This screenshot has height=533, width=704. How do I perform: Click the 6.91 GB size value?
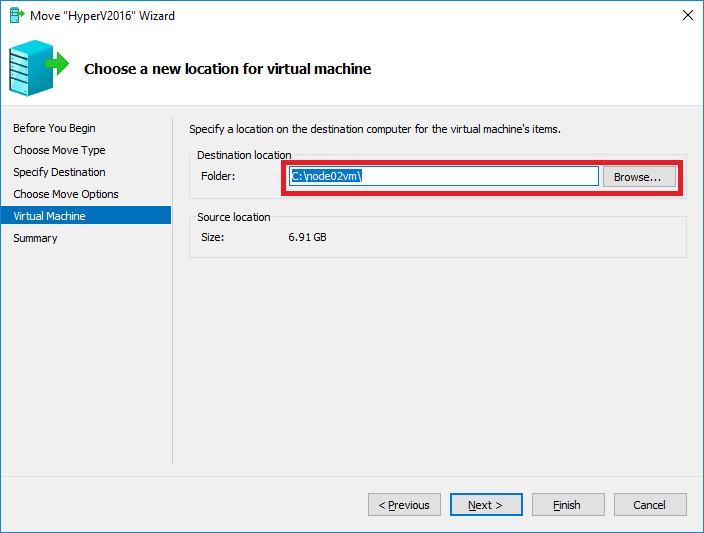[308, 237]
